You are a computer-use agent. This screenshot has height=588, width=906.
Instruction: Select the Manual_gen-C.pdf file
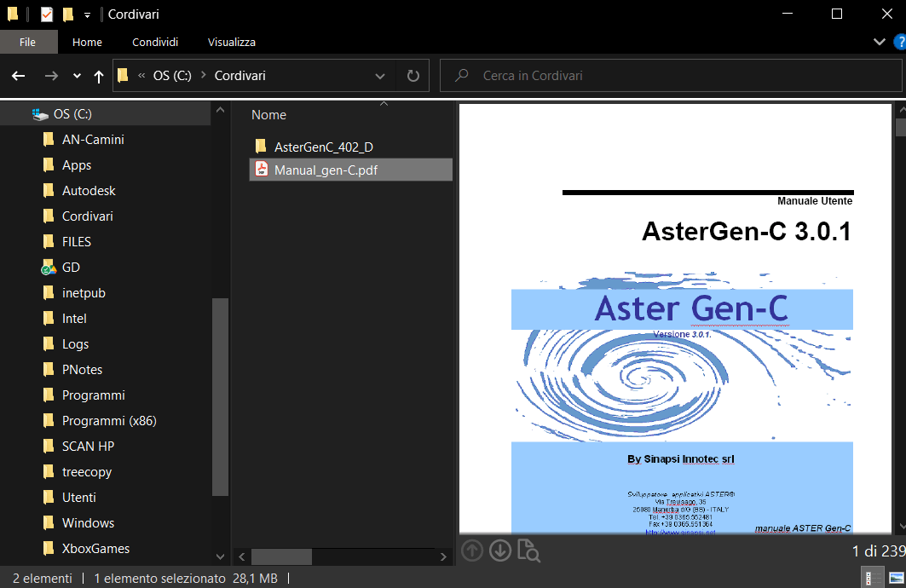pos(351,170)
